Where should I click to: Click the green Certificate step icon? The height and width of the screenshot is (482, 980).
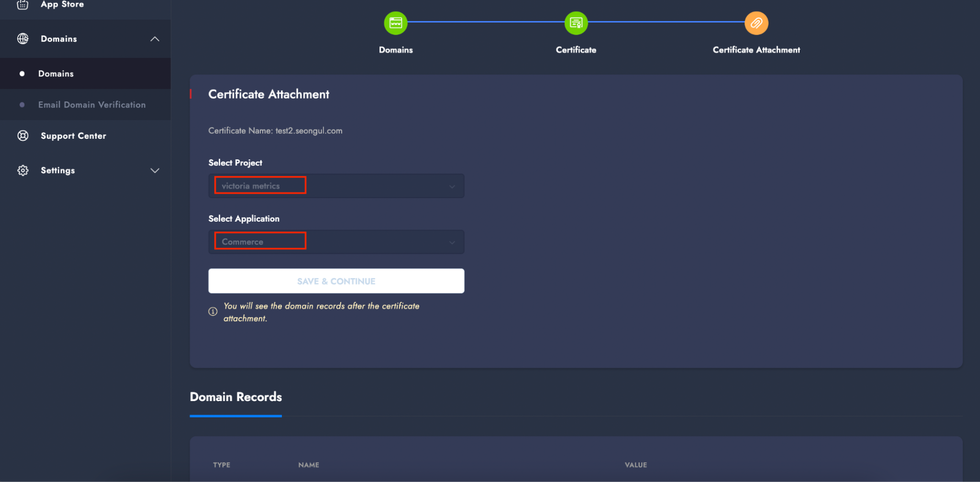(x=576, y=23)
